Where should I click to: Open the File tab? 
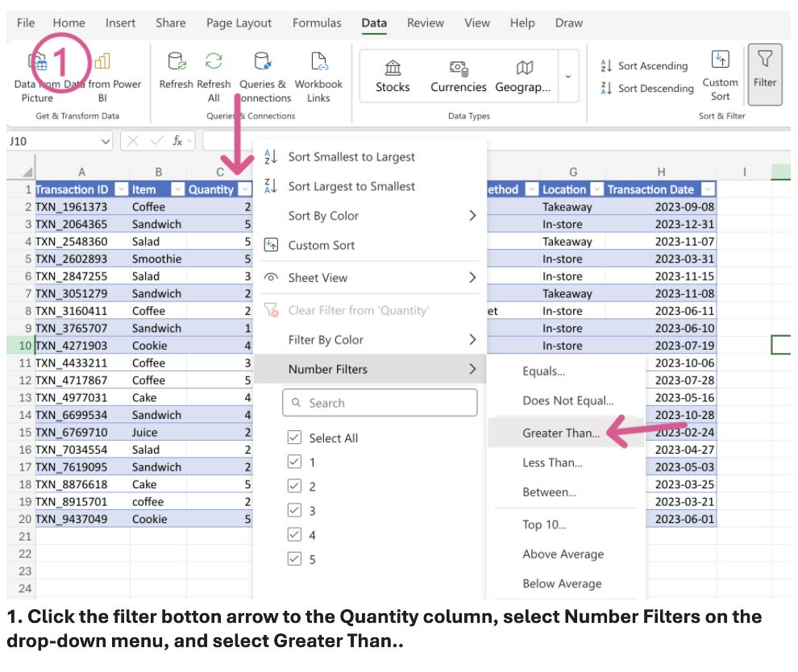26,23
